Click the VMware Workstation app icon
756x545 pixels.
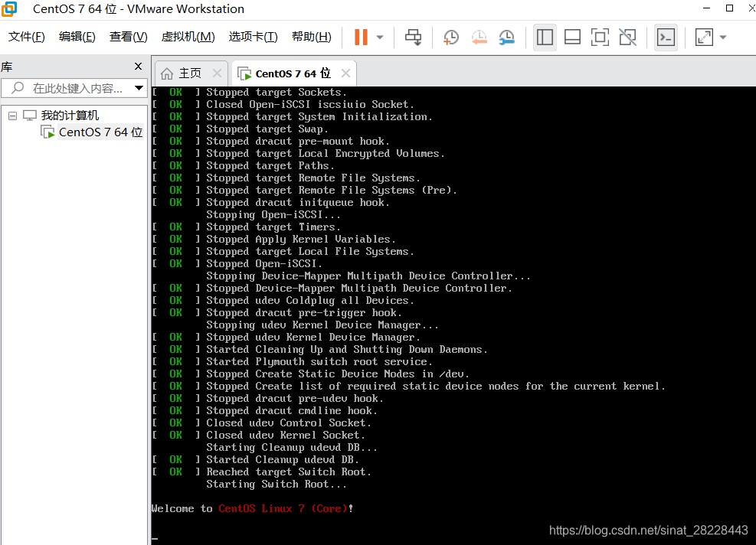point(9,8)
